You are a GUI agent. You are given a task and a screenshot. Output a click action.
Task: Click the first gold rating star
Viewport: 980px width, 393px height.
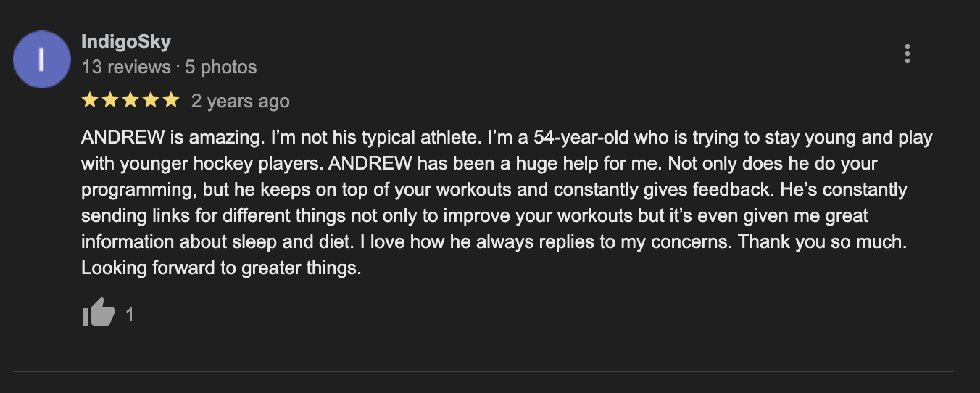90,100
